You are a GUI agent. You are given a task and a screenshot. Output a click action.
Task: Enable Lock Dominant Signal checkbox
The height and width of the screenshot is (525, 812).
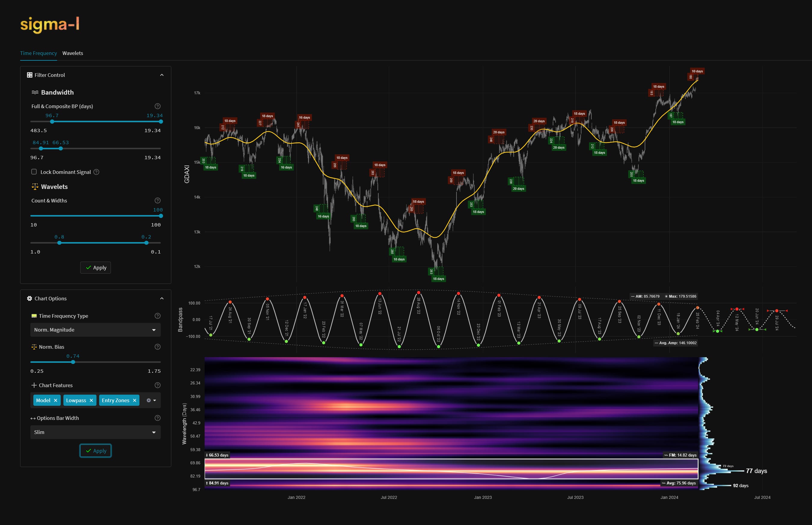coord(34,172)
